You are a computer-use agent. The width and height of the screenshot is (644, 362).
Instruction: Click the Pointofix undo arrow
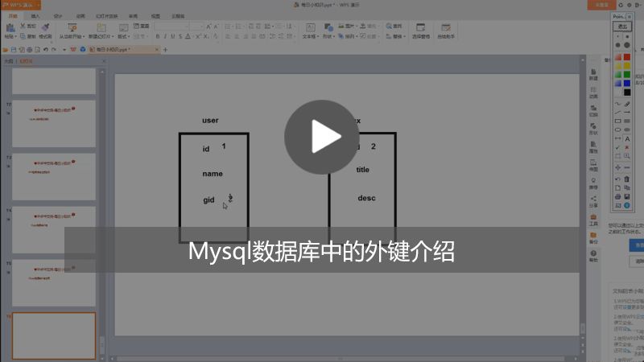617,179
